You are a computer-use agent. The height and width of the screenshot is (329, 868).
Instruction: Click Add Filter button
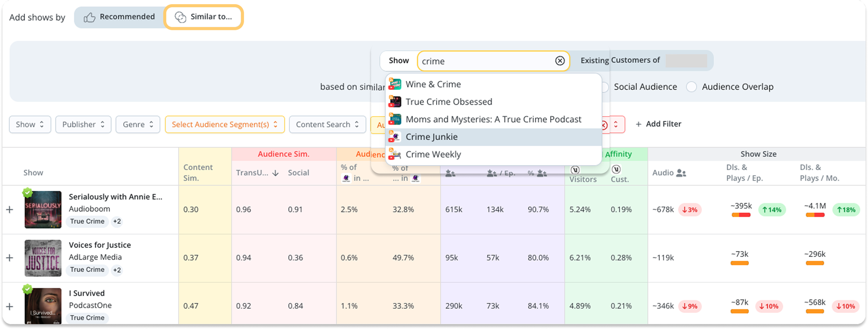pyautogui.click(x=658, y=124)
